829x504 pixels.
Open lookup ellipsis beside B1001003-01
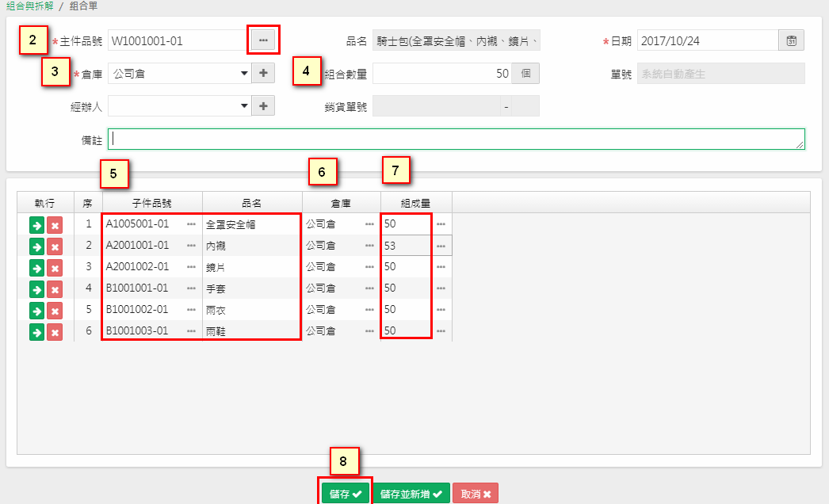click(191, 331)
